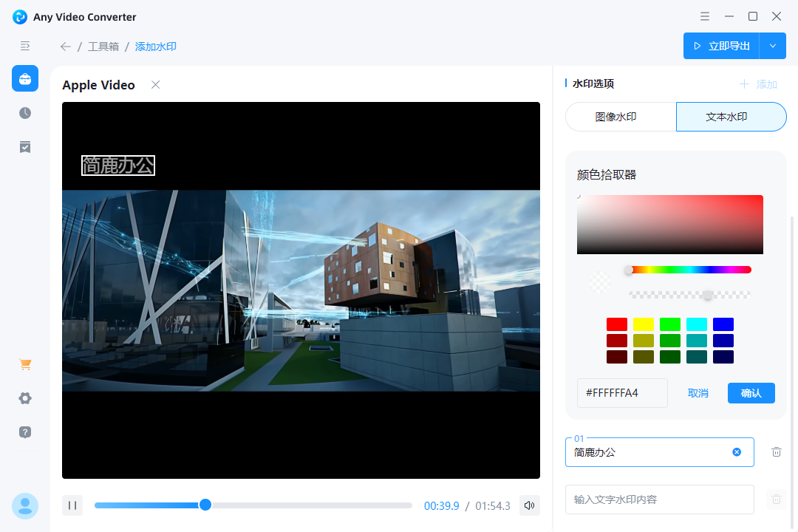Open the history clock icon in sidebar

coord(25,113)
